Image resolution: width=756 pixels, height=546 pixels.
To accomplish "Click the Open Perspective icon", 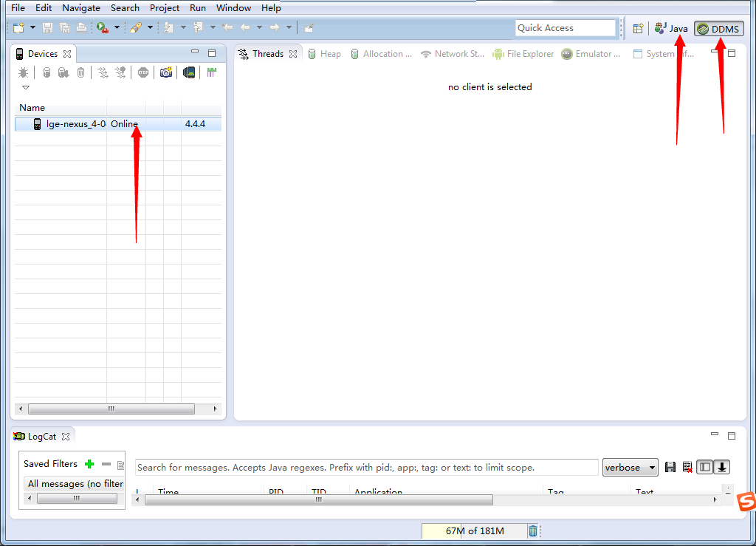I will point(638,29).
